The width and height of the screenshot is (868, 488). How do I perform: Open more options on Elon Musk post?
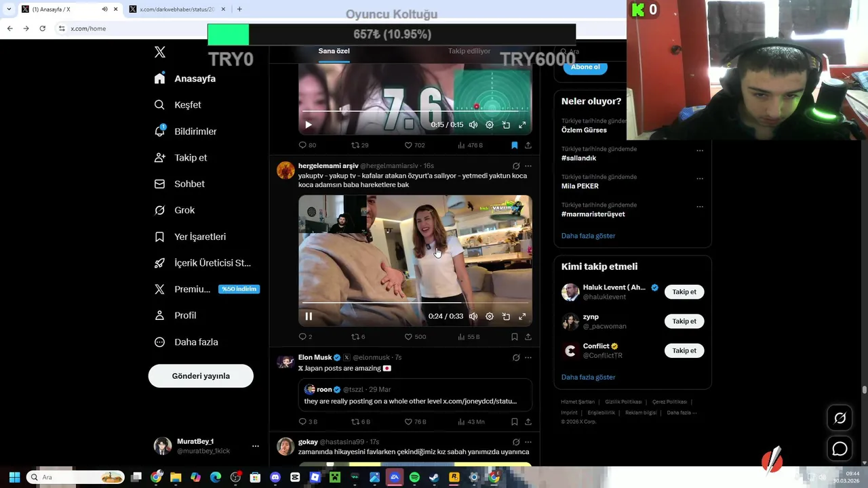coord(528,358)
